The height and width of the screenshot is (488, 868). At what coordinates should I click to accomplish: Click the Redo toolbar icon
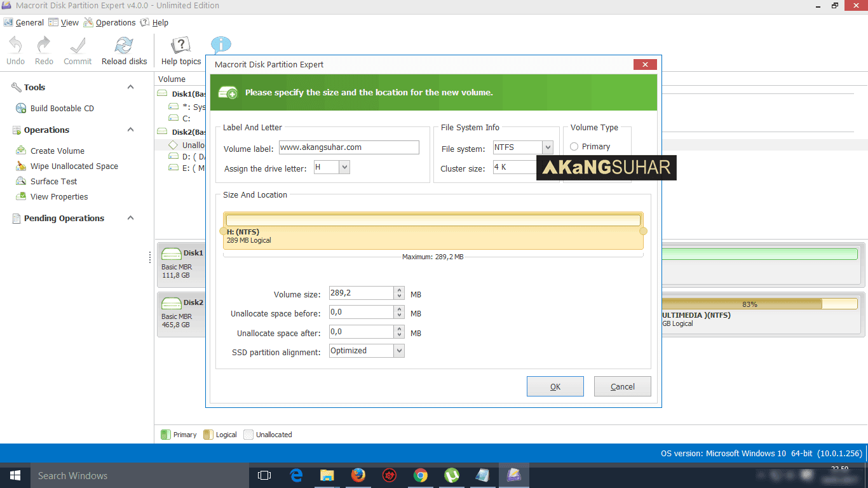click(44, 45)
